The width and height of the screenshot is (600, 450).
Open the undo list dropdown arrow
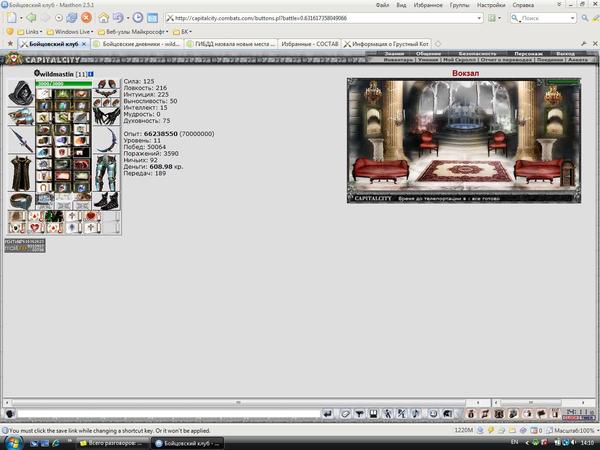point(128,18)
